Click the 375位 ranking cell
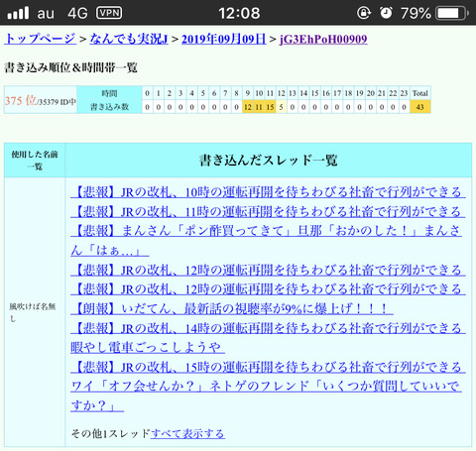476x451 pixels. (41, 100)
